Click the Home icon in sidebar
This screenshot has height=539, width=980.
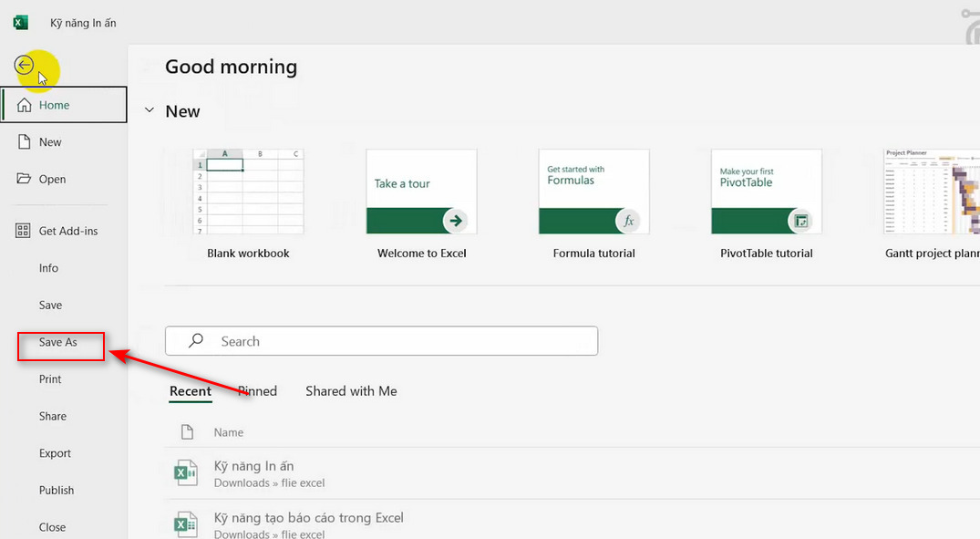click(25, 105)
